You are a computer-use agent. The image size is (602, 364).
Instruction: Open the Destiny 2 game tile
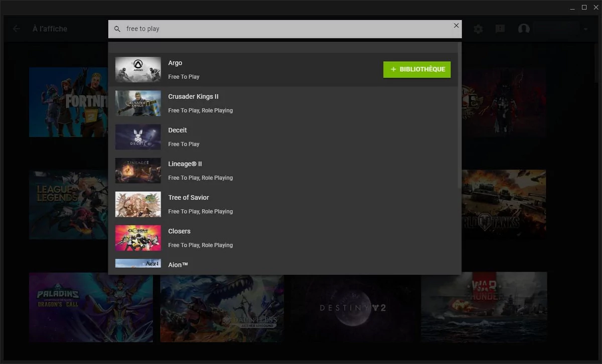coord(353,309)
